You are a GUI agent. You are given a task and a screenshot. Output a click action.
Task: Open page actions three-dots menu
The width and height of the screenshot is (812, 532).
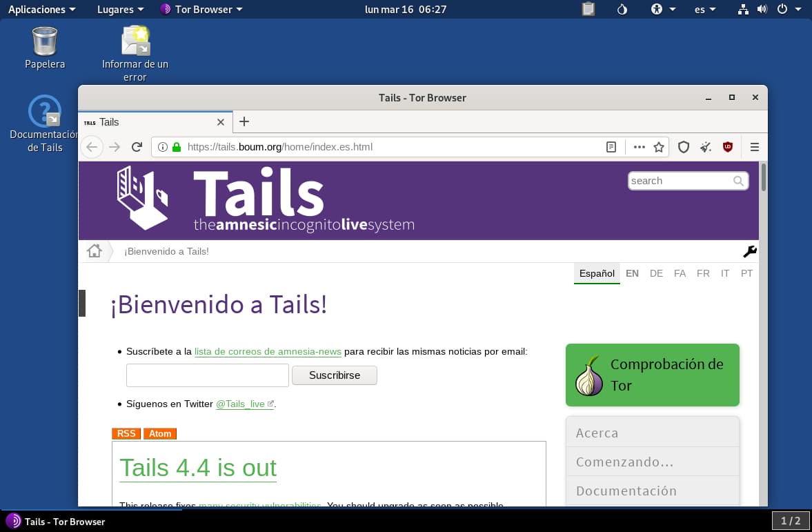639,147
